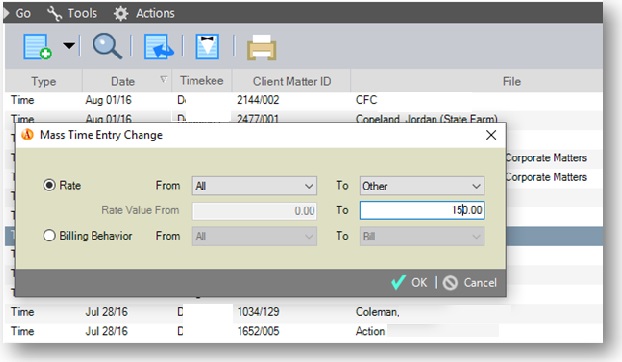Click the CFC file cell
Image resolution: width=622 pixels, height=362 pixels.
point(367,100)
